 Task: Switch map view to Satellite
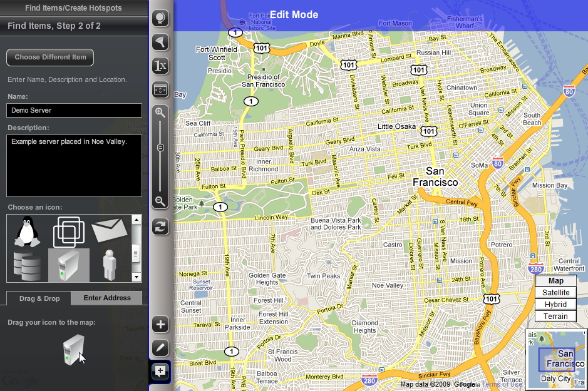pyautogui.click(x=555, y=293)
